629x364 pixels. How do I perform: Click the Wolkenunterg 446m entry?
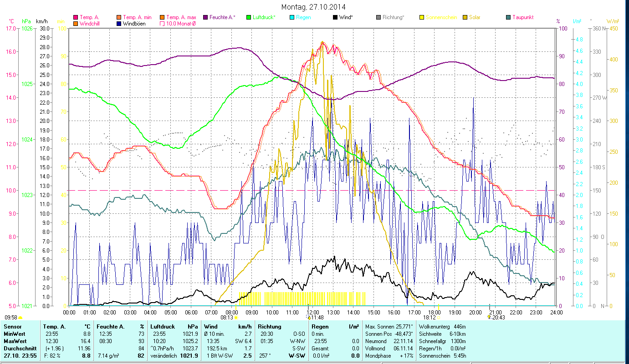pyautogui.click(x=442, y=327)
